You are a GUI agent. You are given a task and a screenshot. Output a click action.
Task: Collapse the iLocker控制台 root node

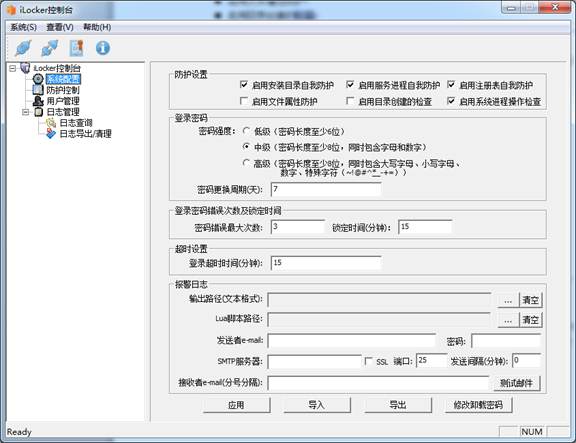point(13,68)
